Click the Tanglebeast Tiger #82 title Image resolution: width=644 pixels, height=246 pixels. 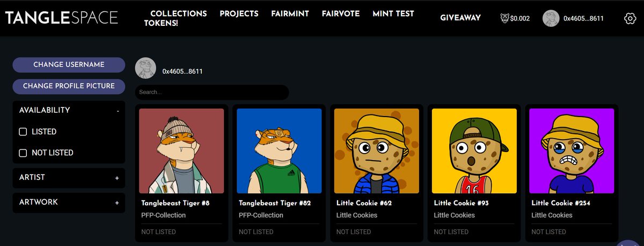click(x=274, y=204)
